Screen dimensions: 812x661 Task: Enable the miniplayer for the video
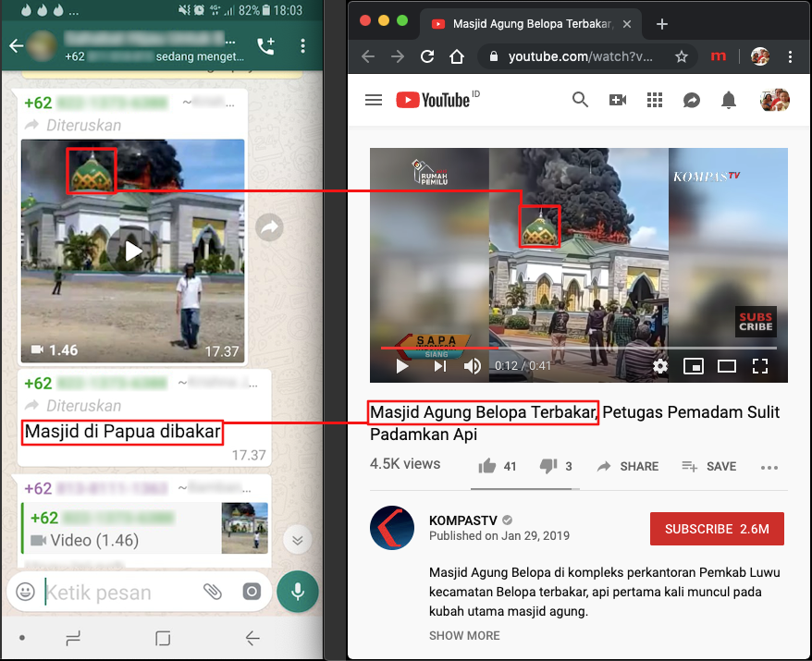click(694, 366)
